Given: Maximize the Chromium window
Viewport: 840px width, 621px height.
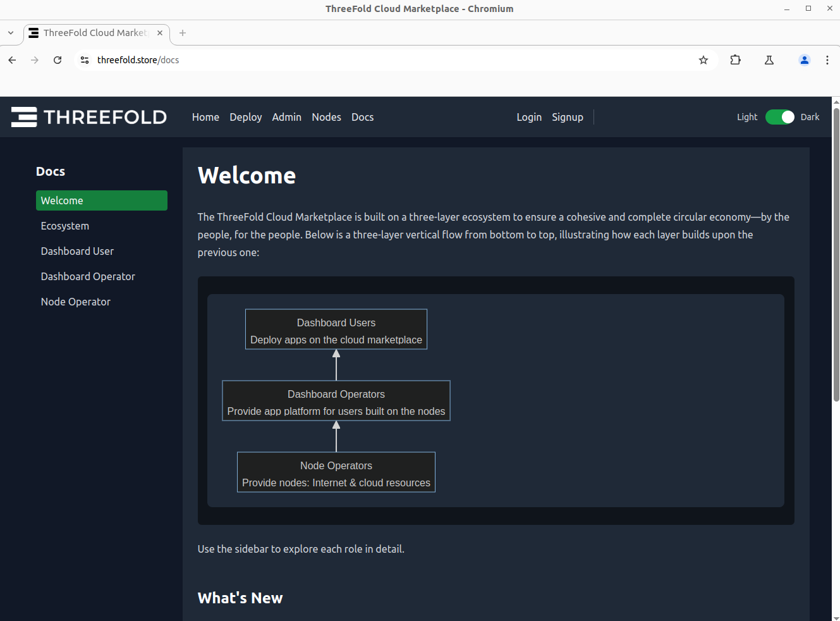Looking at the screenshot, I should (808, 9).
